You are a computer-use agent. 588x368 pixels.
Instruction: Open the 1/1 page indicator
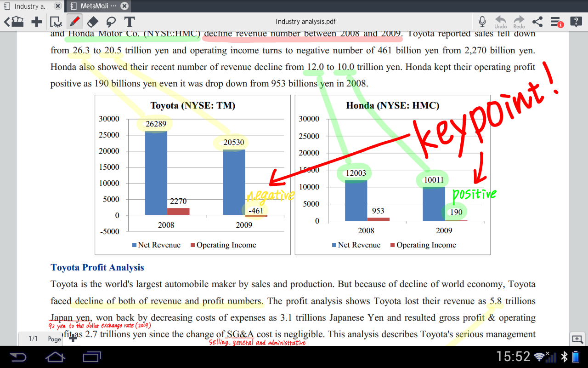tap(33, 339)
